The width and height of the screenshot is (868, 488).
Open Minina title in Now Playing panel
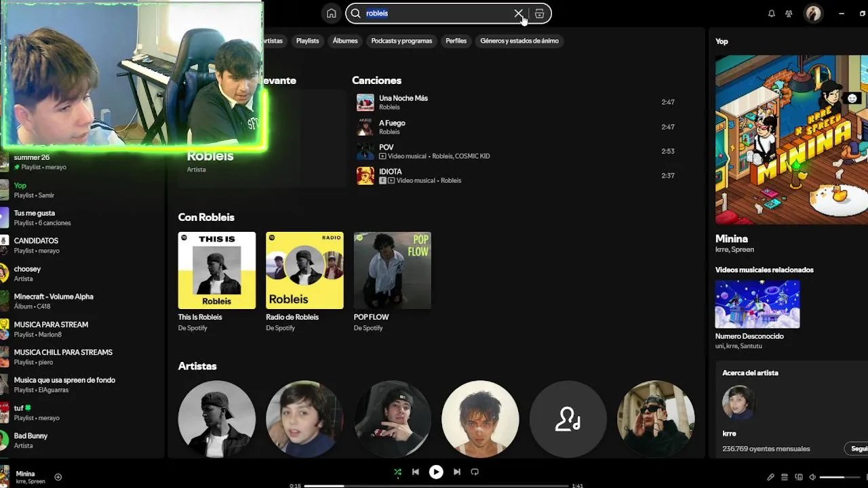pyautogui.click(x=732, y=239)
